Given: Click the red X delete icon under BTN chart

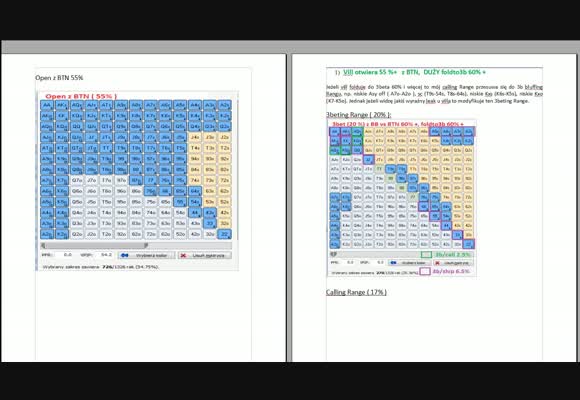Looking at the screenshot, I should pos(183,255).
